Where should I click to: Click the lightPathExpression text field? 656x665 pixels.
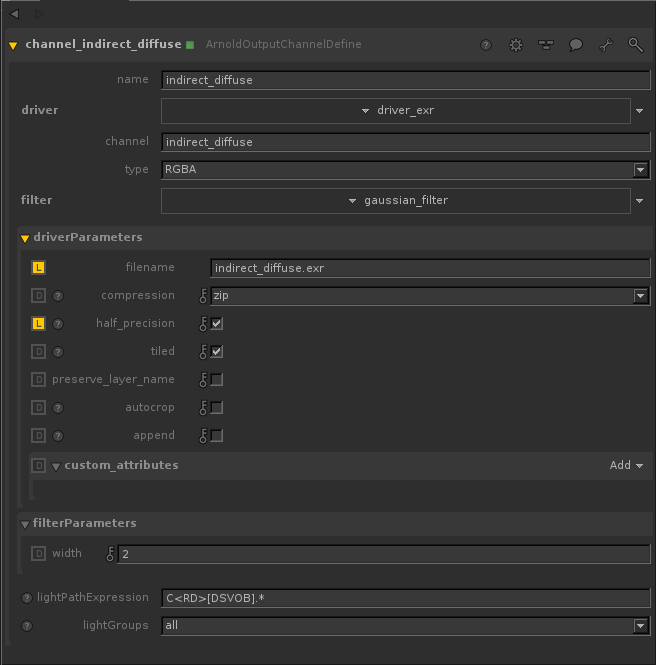pyautogui.click(x=405, y=598)
